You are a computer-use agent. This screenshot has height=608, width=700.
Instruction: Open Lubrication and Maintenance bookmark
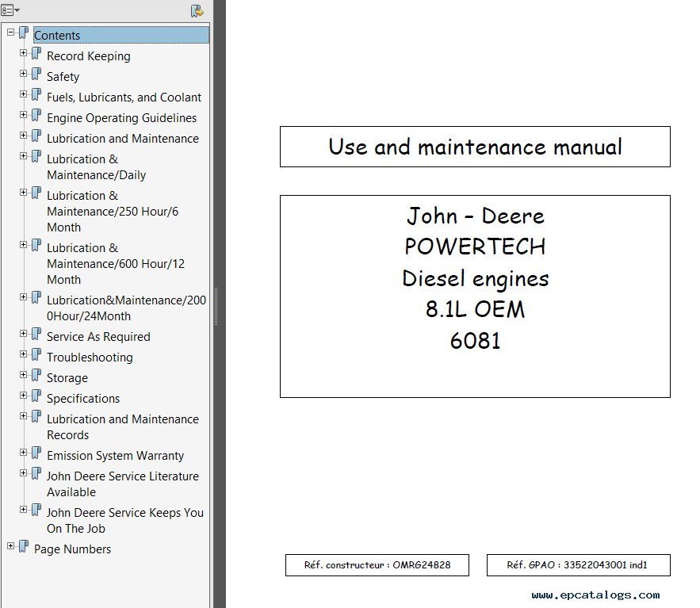tap(123, 139)
